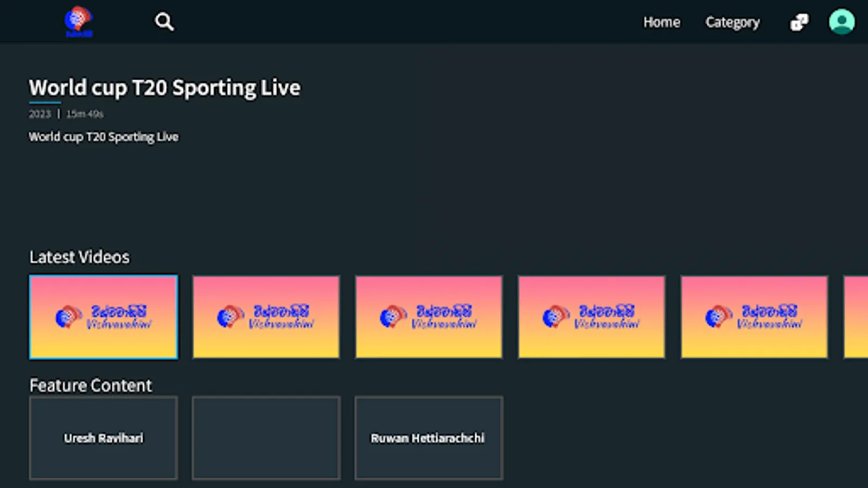Go to the Home menu item

(661, 22)
